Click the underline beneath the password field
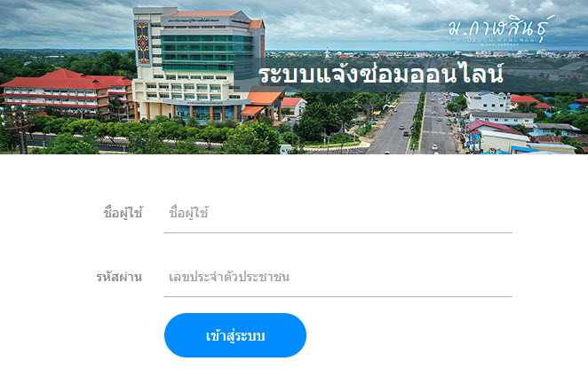This screenshot has height=377, width=588. pos(338,296)
